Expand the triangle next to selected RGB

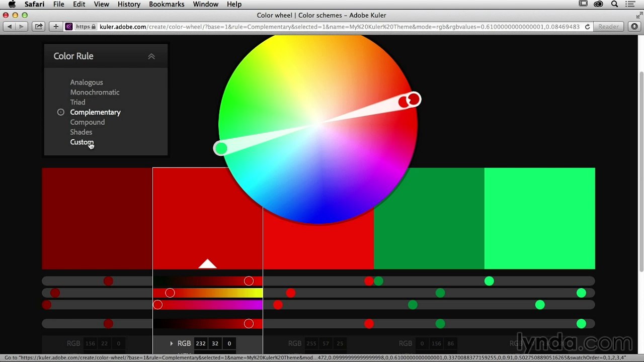[x=172, y=343]
